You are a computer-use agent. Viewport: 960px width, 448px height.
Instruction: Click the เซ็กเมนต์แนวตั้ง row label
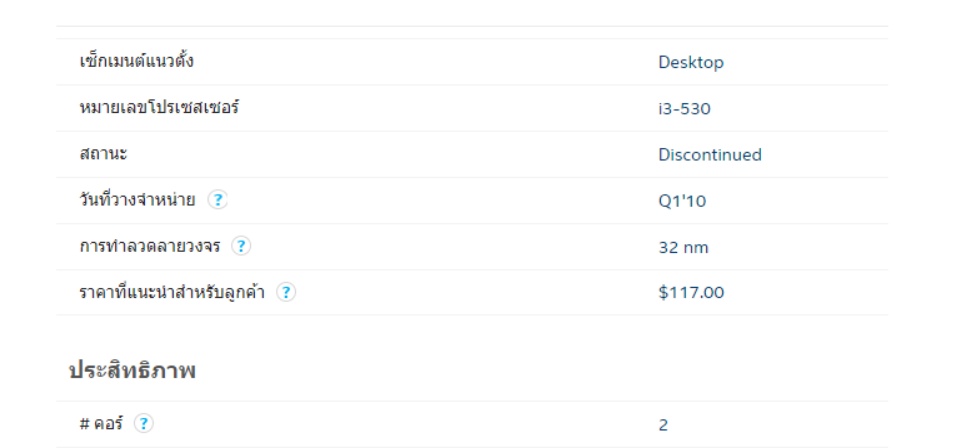tap(137, 61)
